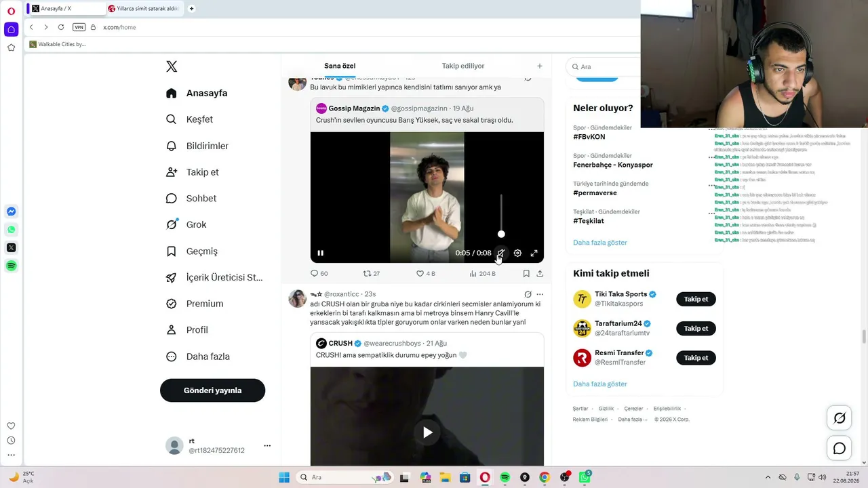Click the X logo above navigation
This screenshot has width=868, height=488.
coord(172,66)
